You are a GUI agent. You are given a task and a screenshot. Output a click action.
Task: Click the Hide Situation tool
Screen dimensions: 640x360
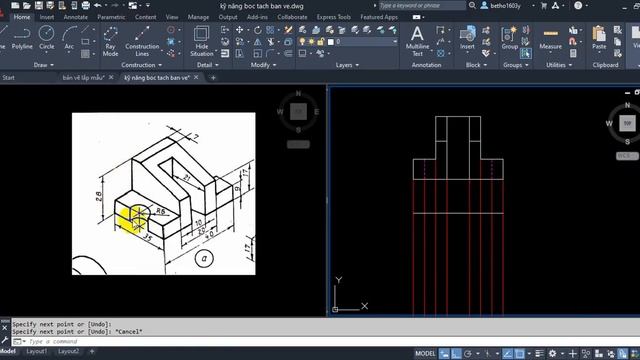point(202,41)
